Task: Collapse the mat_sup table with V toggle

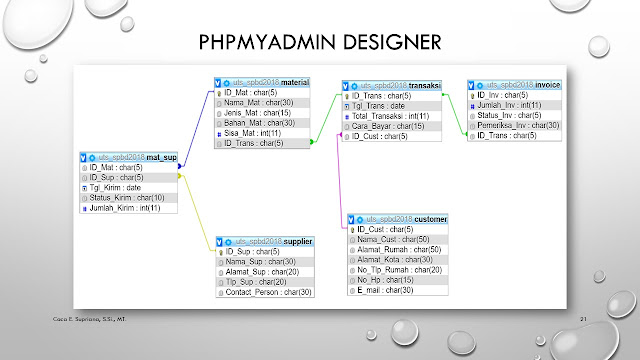Action: point(83,158)
